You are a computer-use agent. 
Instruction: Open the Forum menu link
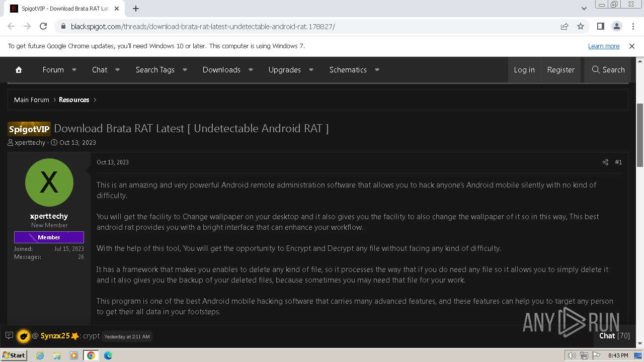[53, 70]
